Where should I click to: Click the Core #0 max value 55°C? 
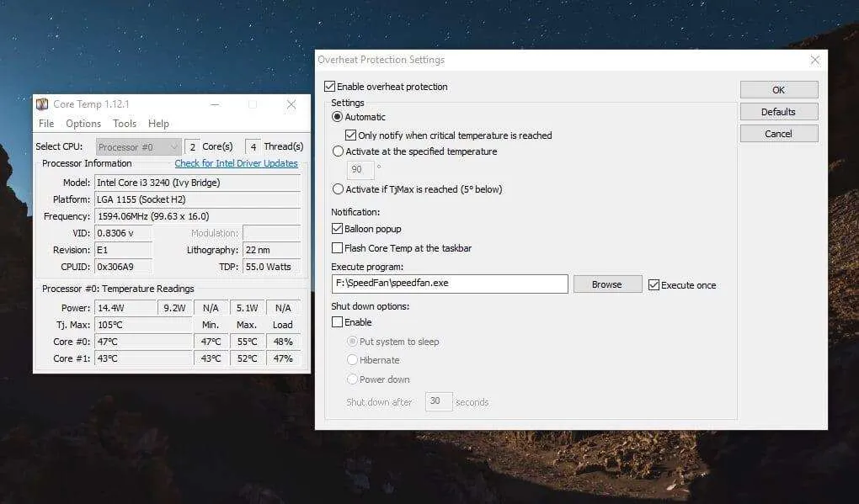coord(247,342)
